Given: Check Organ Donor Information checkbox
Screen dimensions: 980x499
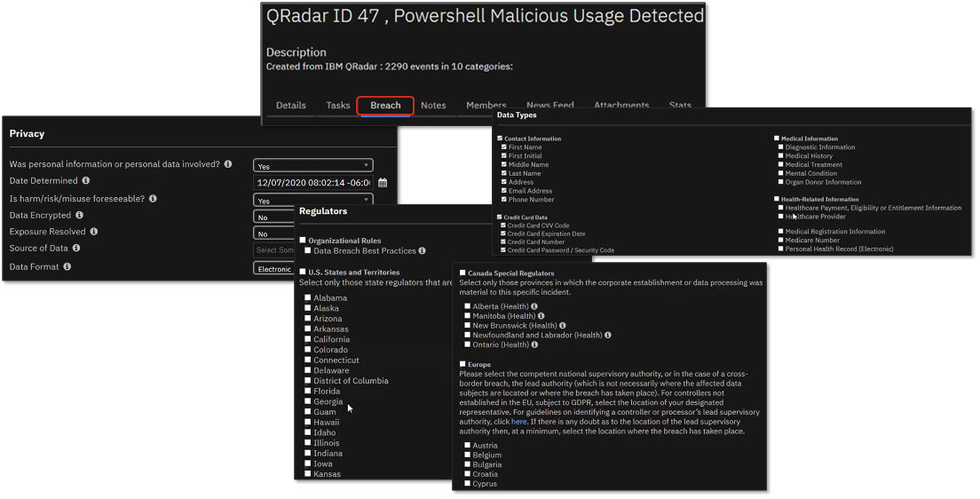Looking at the screenshot, I should pos(780,182).
